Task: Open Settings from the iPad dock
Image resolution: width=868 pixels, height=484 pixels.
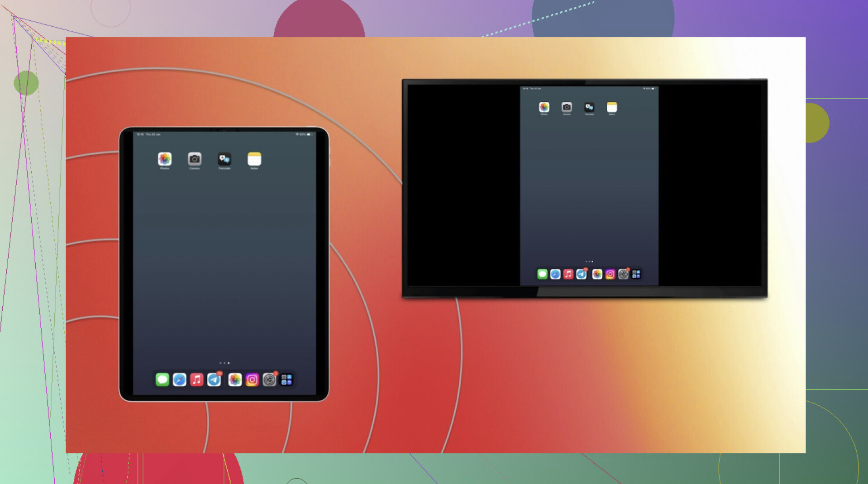Action: 269,380
